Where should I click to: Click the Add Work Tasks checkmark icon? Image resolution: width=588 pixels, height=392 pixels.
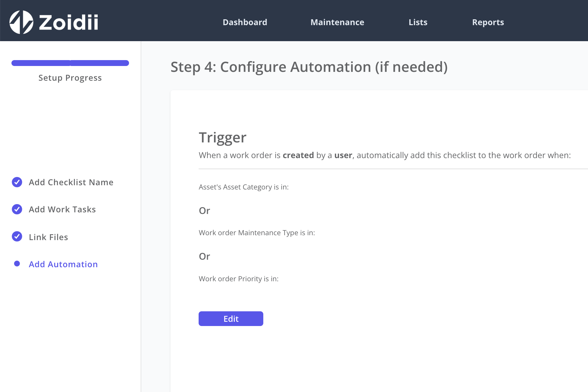(x=17, y=209)
